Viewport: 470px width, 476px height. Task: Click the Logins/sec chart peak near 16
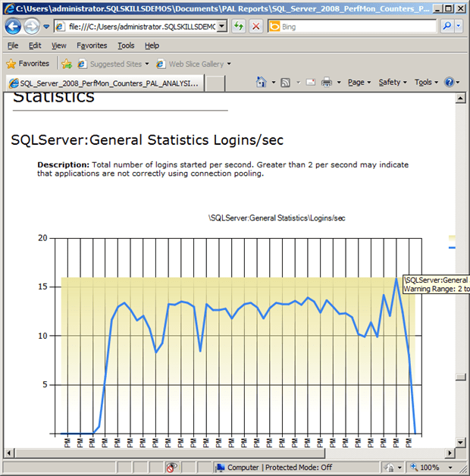[396, 278]
